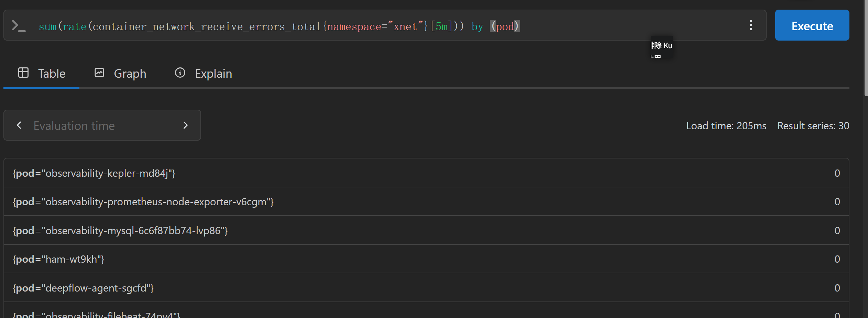Switch to the Graph tab
Viewport: 868px width, 318px height.
click(x=121, y=73)
